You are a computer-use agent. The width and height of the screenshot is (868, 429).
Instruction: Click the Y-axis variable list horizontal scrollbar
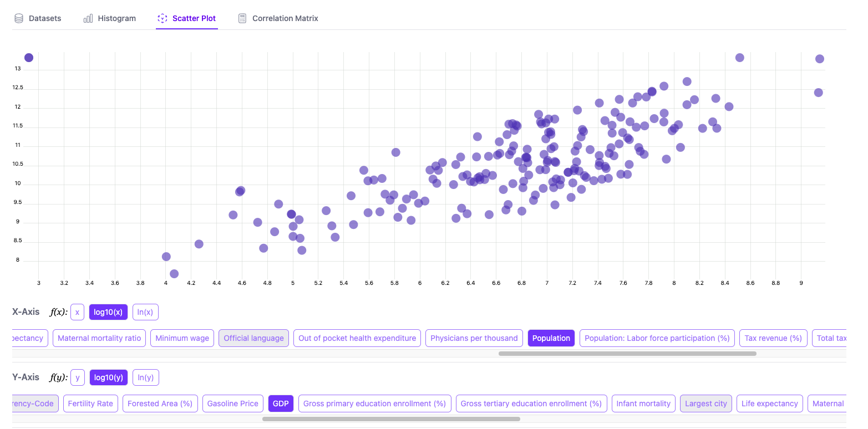391,419
